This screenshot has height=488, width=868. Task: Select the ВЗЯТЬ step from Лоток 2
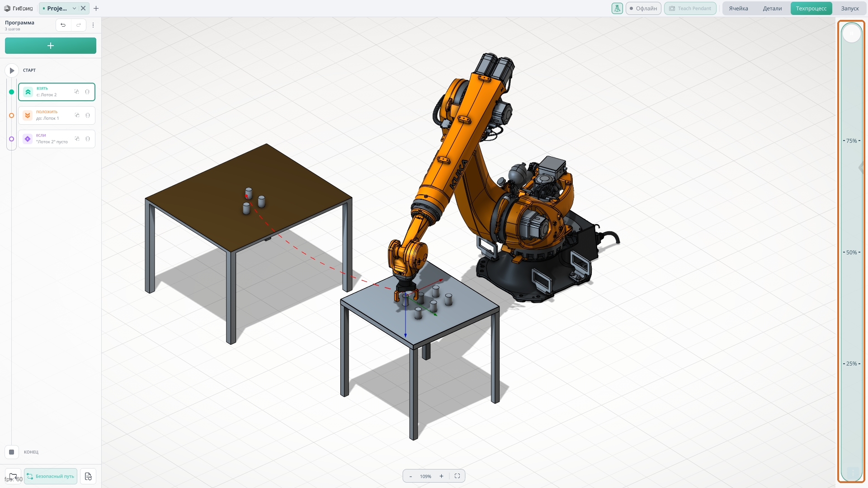(x=57, y=92)
